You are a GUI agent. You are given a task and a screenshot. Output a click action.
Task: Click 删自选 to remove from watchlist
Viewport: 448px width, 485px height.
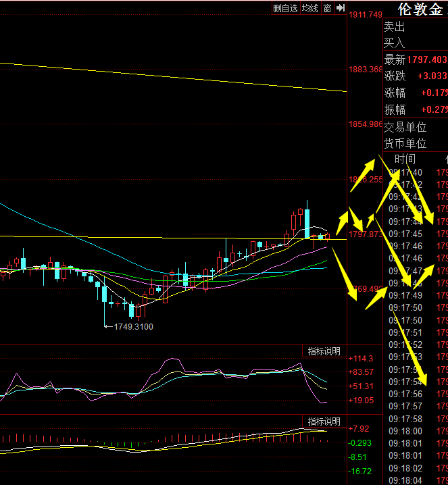[284, 8]
